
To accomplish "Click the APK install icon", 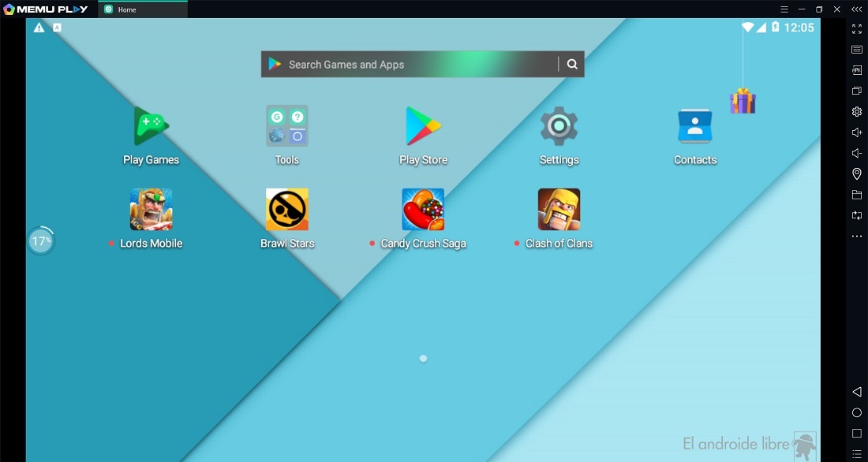I will [x=856, y=70].
